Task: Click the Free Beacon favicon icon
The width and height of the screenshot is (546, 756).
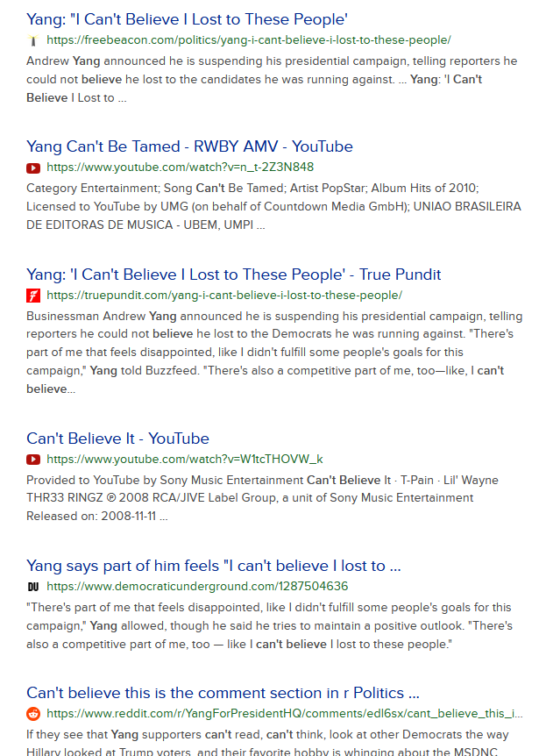Action: (32, 40)
